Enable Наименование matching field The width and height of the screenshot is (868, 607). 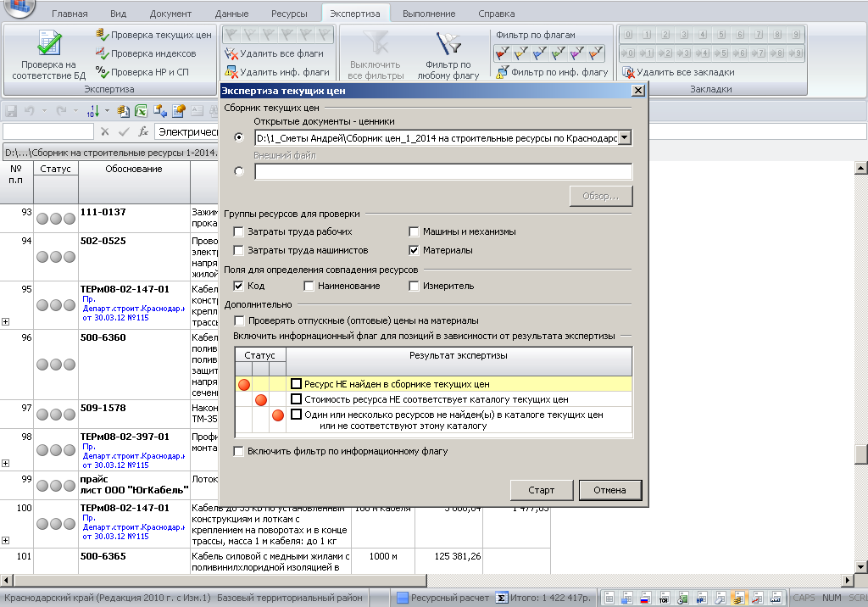click(309, 286)
